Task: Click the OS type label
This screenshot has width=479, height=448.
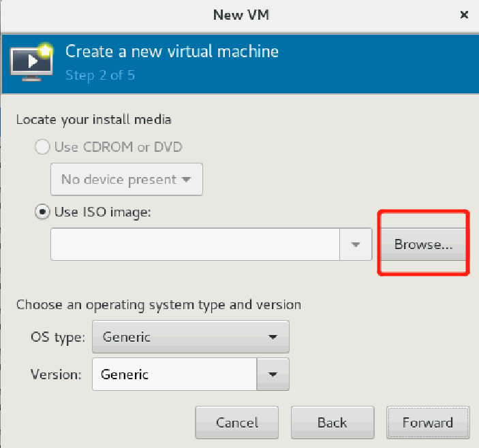Action: (x=57, y=337)
